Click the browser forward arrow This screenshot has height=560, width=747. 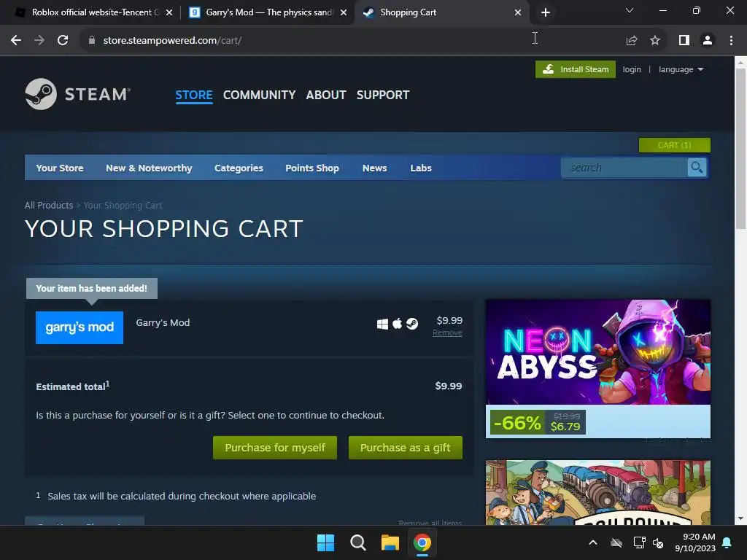tap(39, 41)
